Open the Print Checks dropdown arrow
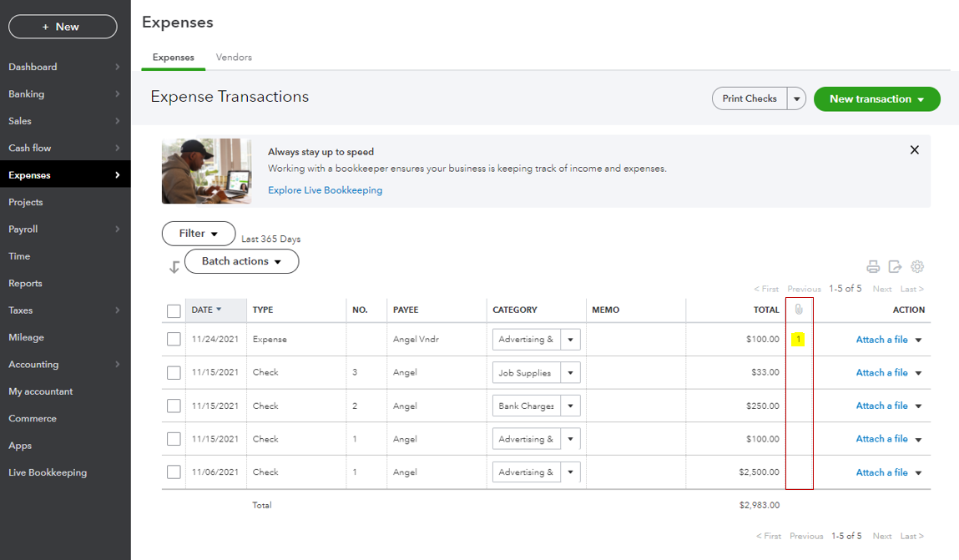This screenshot has height=560, width=959. (797, 98)
